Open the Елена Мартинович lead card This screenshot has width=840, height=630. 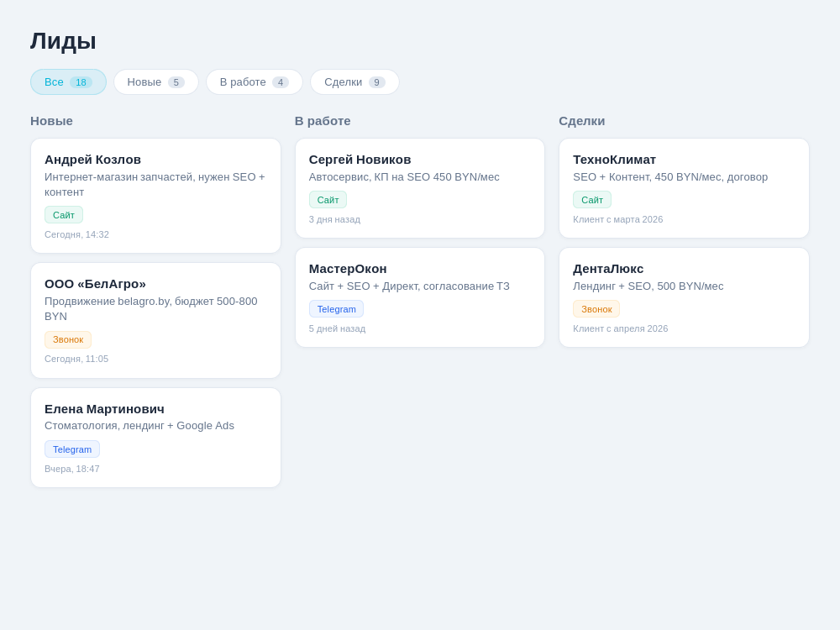(x=156, y=438)
